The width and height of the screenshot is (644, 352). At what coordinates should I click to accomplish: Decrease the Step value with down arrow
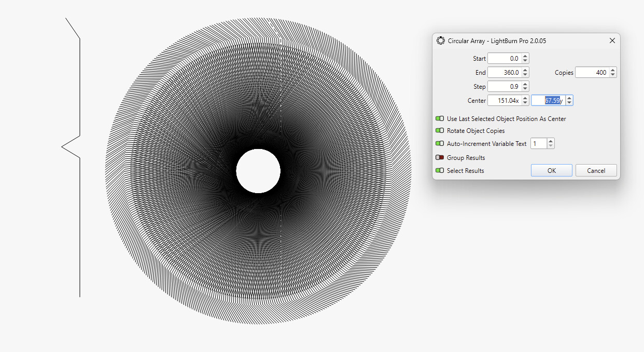pos(525,89)
